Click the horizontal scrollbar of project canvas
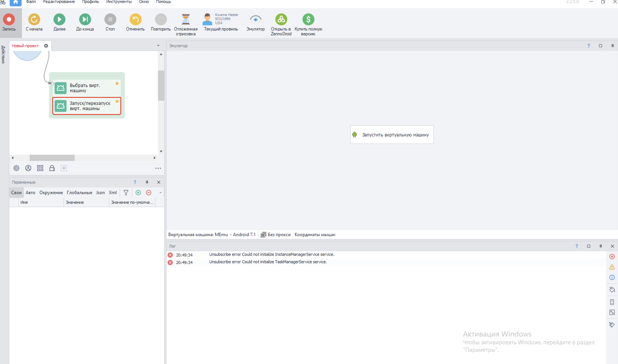 52,158
